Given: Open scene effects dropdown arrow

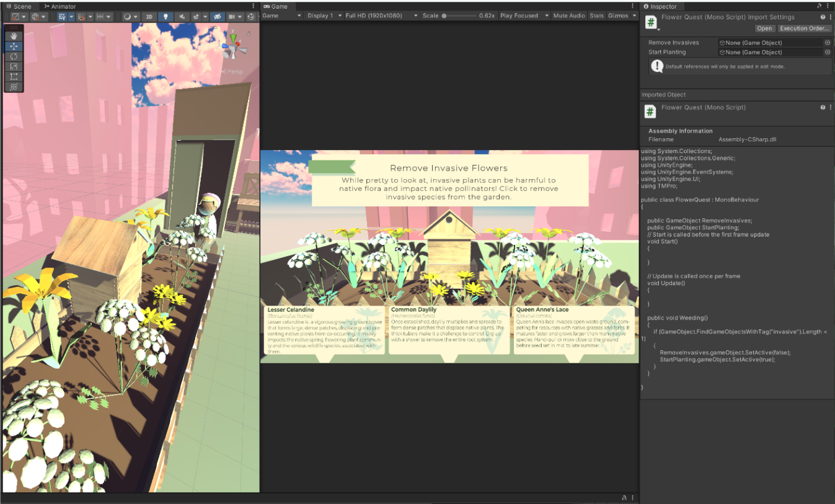Looking at the screenshot, I should tap(205, 17).
